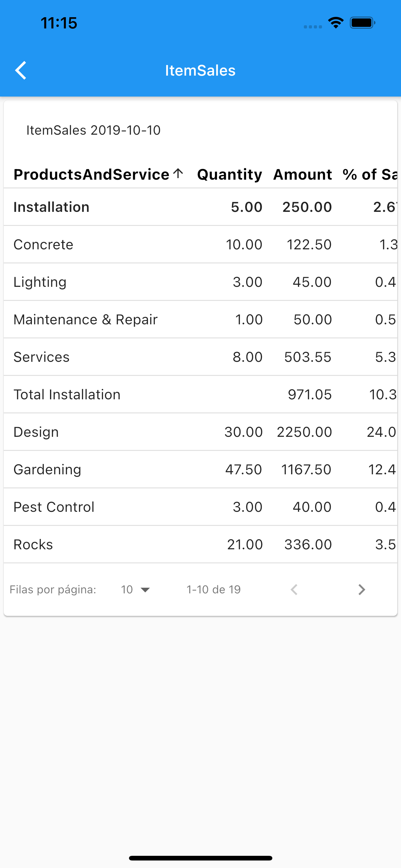Go to next page of table

coord(361,589)
